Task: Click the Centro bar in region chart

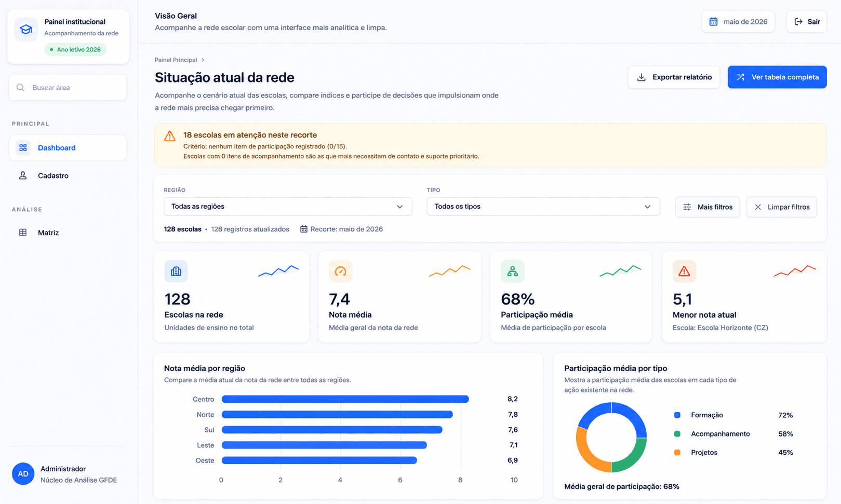Action: click(345, 399)
